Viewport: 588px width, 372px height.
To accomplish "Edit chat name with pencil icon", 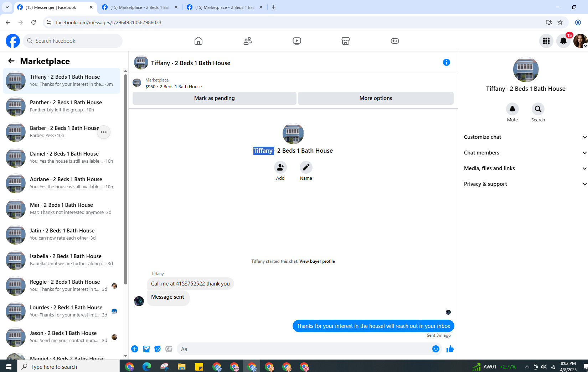I will 306,167.
